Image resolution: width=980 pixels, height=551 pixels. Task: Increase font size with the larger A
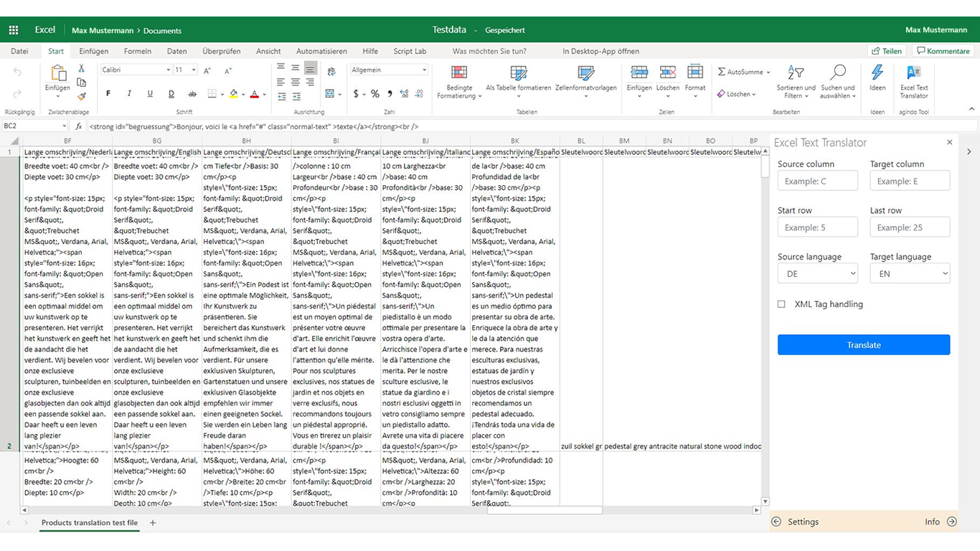207,70
